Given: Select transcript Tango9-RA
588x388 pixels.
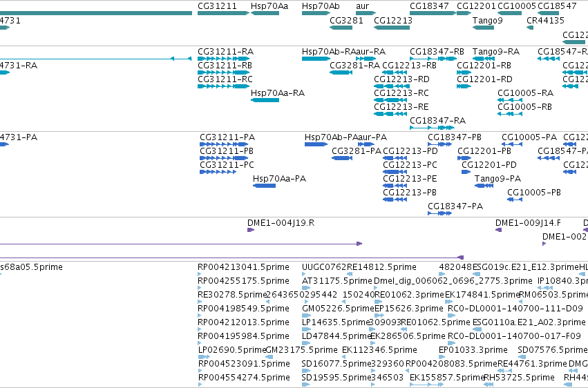Looking at the screenshot, I should click(x=496, y=52).
